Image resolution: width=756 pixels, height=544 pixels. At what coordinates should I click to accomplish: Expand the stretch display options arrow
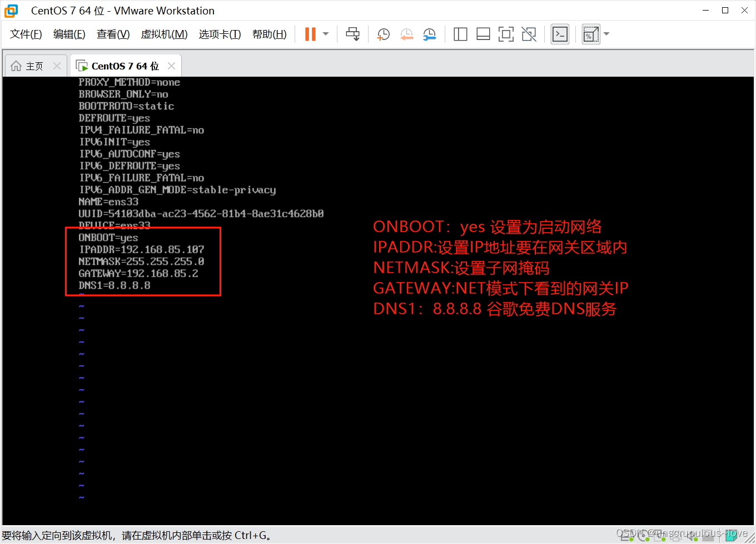(x=606, y=34)
